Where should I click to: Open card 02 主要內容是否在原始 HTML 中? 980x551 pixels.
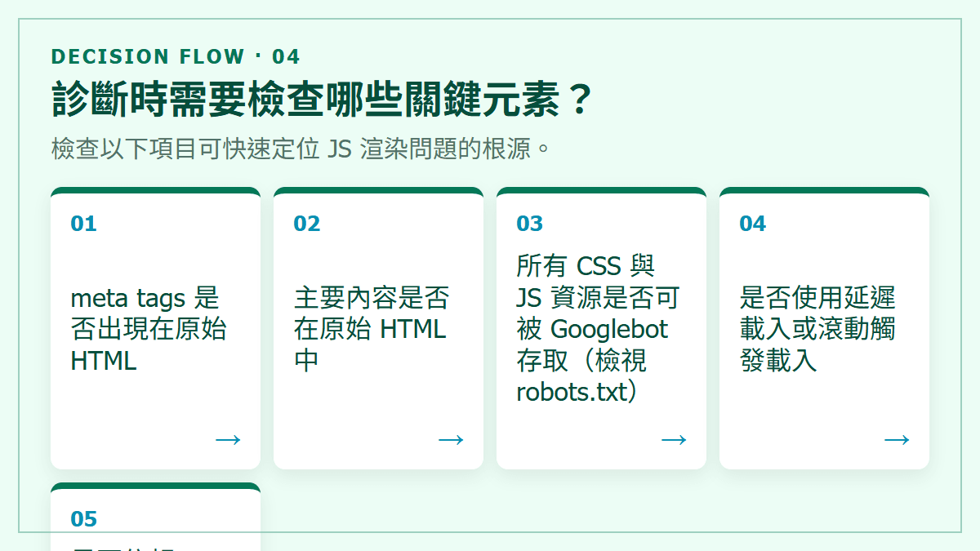(378, 328)
